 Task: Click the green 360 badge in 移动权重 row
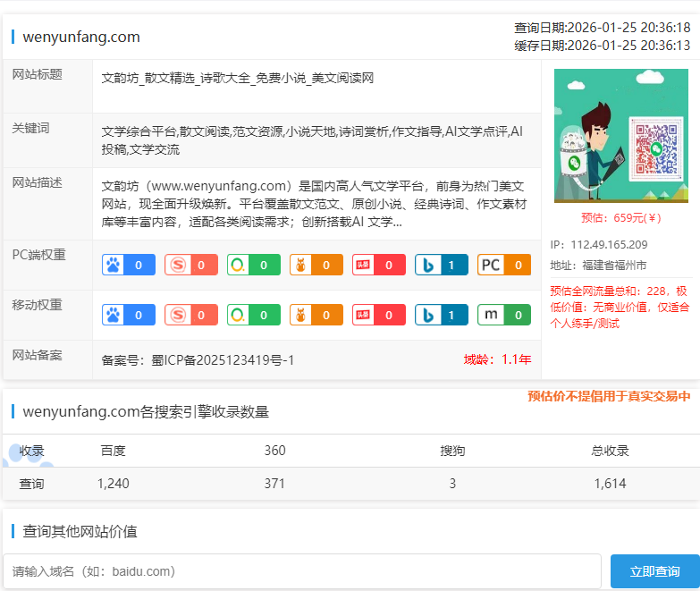(x=254, y=315)
